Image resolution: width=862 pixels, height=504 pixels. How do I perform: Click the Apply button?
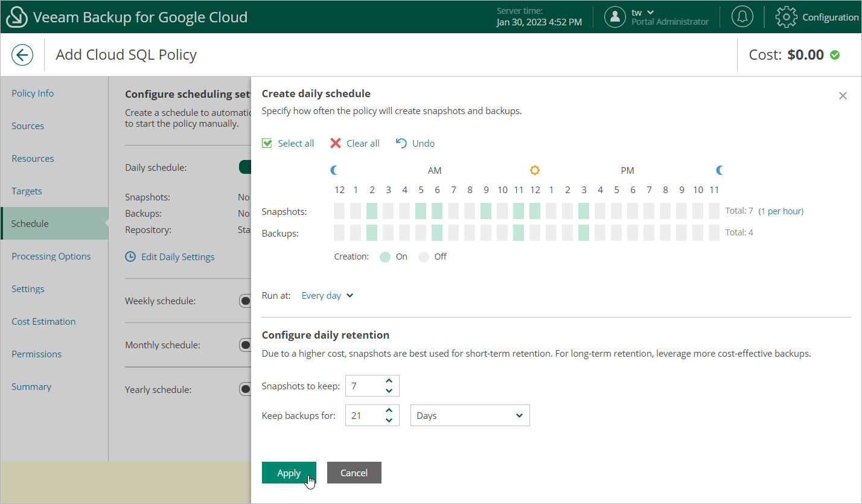(289, 473)
